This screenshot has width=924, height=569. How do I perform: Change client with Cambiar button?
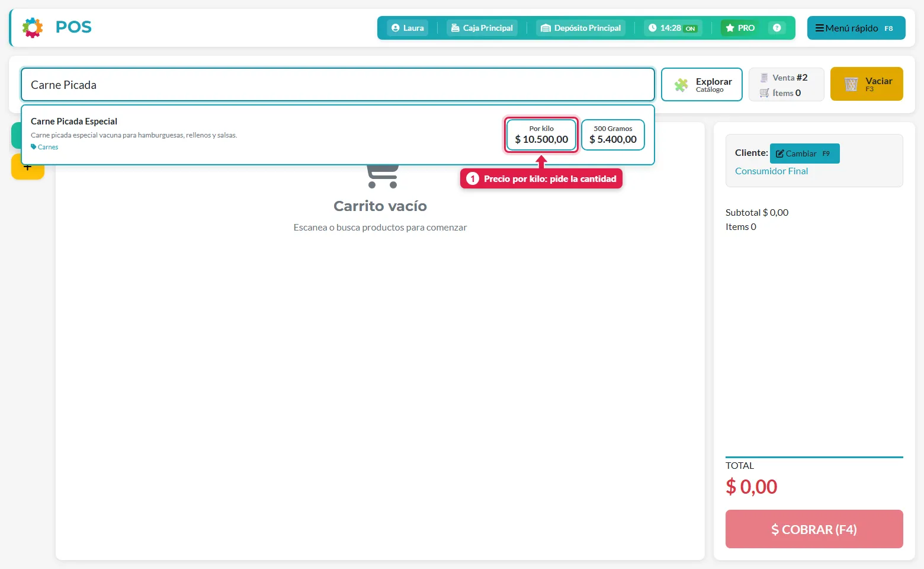pos(804,154)
